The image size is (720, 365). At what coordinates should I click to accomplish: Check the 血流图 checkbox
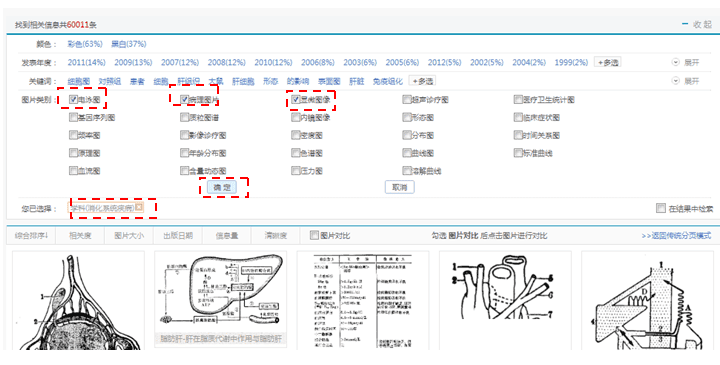[73, 170]
